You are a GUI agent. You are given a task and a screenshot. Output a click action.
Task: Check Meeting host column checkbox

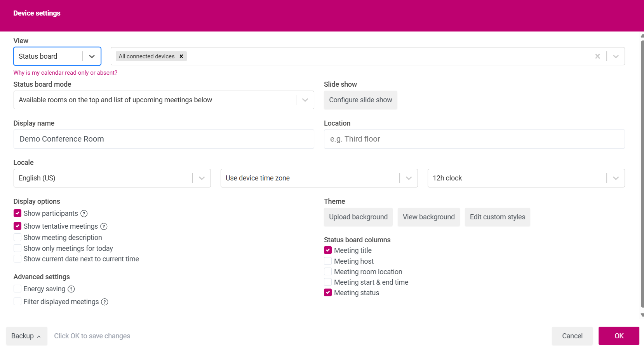click(x=328, y=261)
